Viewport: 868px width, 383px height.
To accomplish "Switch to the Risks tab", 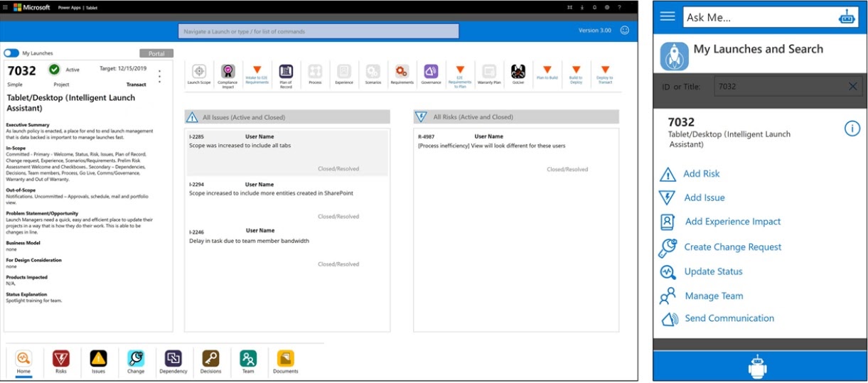I will [61, 359].
